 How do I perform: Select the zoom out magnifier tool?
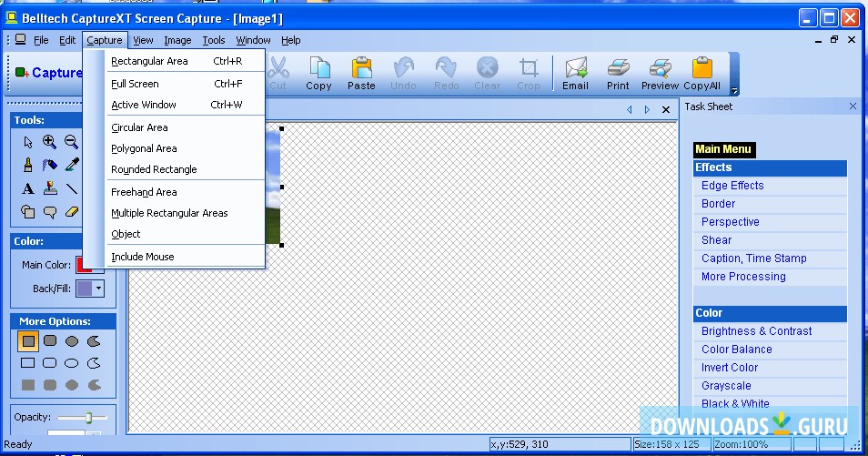pyautogui.click(x=71, y=142)
